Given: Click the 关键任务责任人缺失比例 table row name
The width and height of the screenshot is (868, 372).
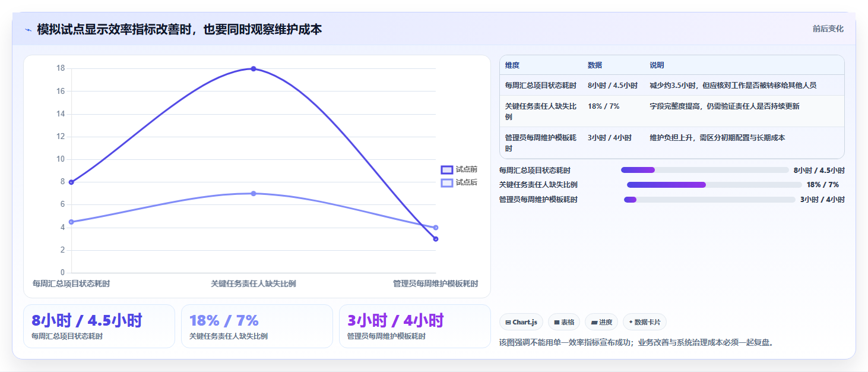Looking at the screenshot, I should click(x=541, y=112).
